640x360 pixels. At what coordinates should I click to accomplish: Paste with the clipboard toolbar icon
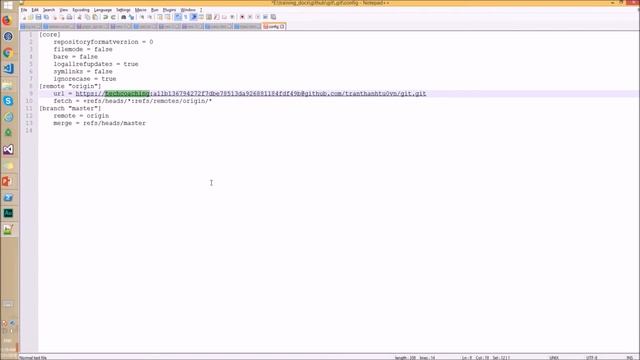[x=95, y=17]
